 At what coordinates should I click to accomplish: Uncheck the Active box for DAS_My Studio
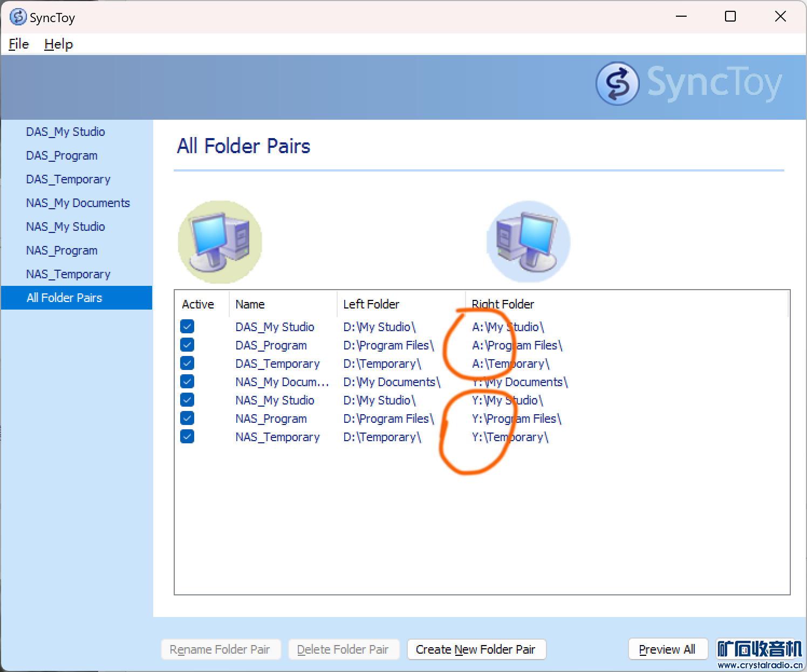(187, 326)
